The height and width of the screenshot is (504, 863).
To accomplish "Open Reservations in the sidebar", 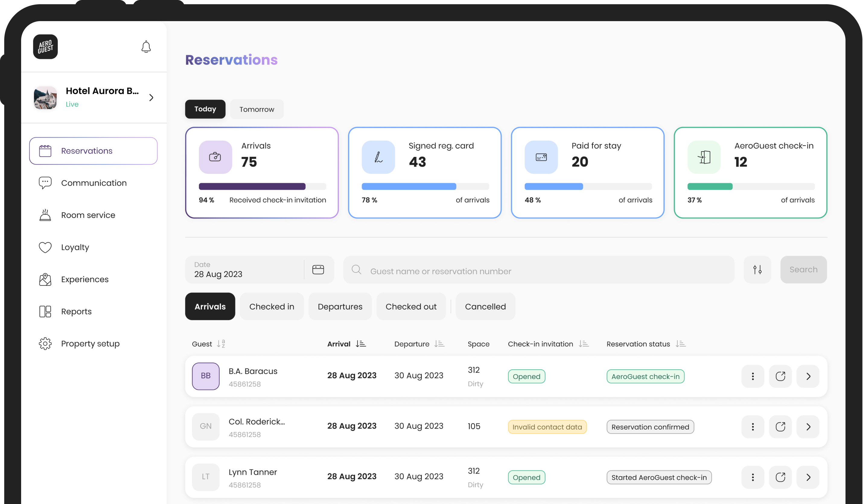I will 93,151.
